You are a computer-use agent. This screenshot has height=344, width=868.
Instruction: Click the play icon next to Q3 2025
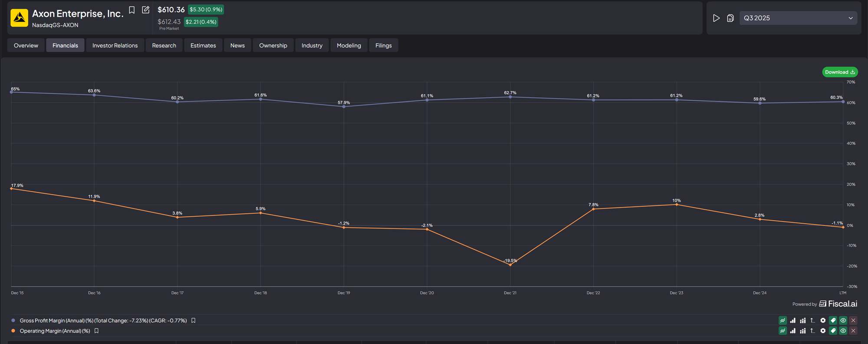717,18
